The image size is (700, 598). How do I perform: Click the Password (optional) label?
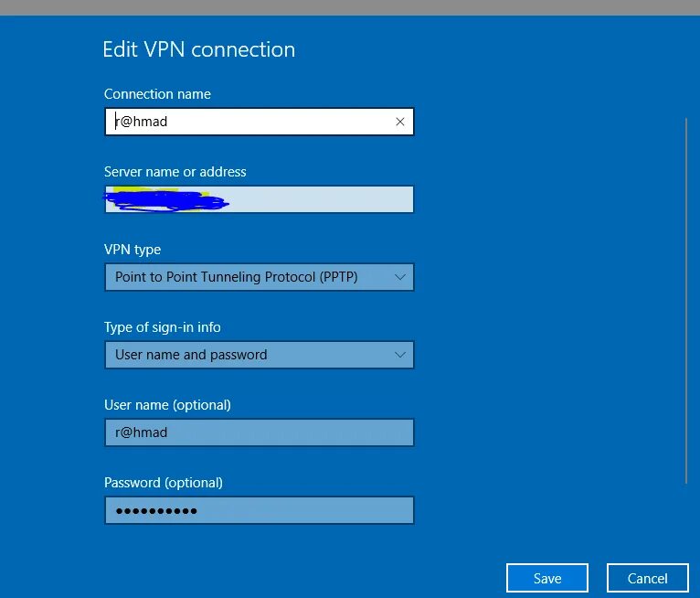click(x=164, y=482)
